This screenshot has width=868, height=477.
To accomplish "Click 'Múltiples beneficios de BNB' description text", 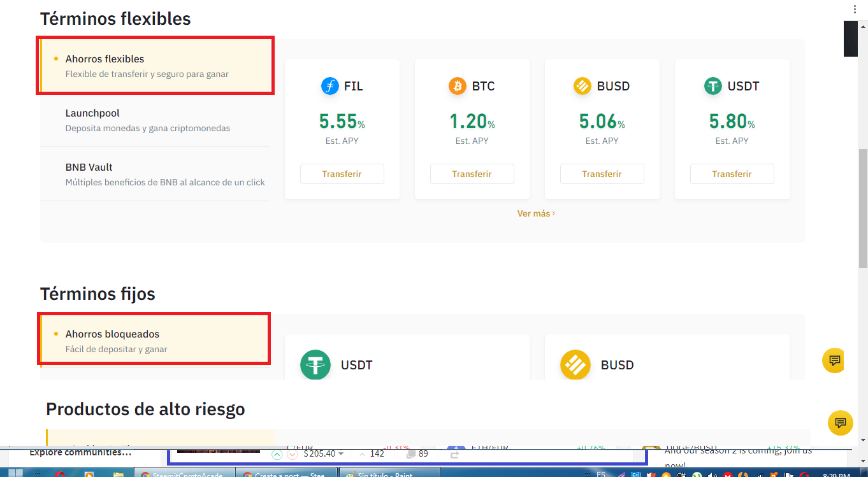I will [x=165, y=182].
